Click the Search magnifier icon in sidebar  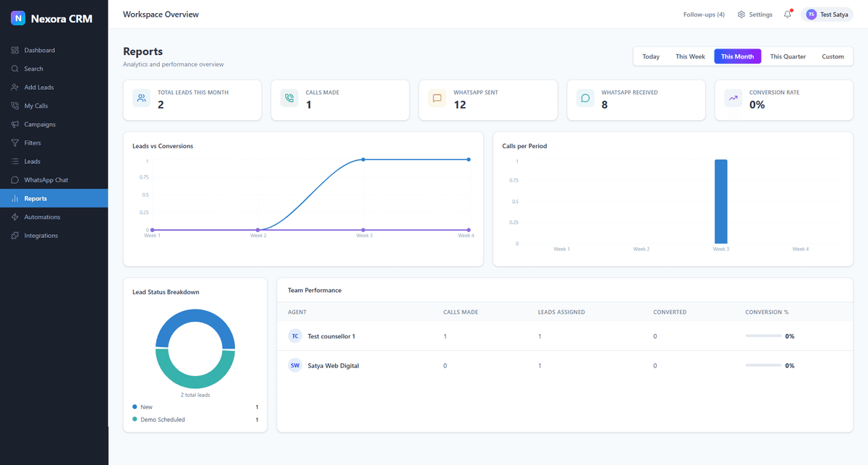click(15, 69)
